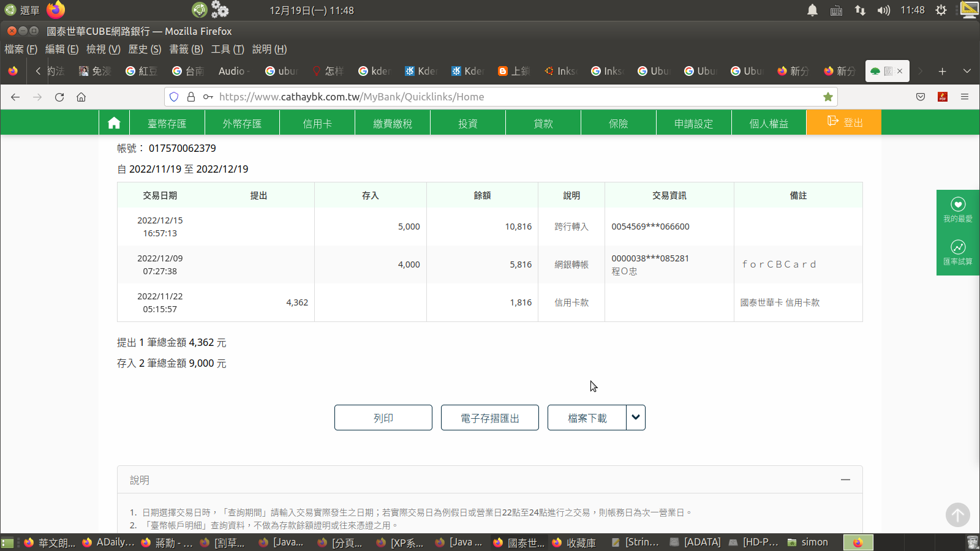Open the 個人權益 navigation menu
Viewport: 980px width, 551px height.
coord(769,123)
